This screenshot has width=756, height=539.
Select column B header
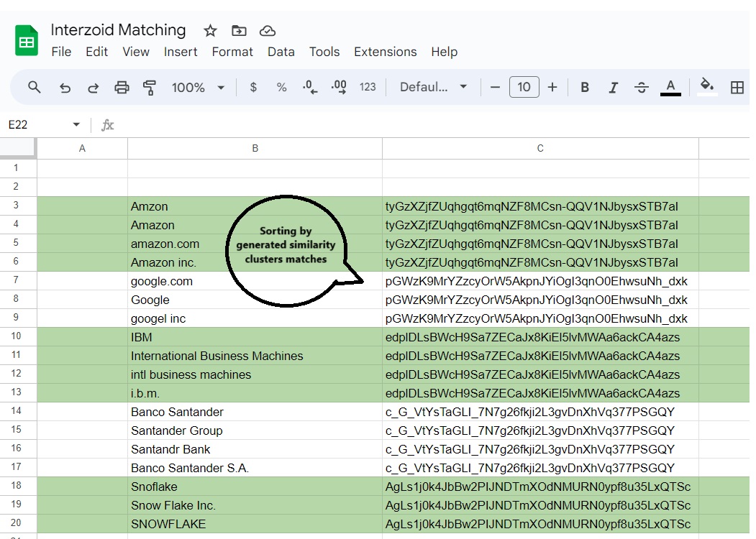click(x=255, y=148)
